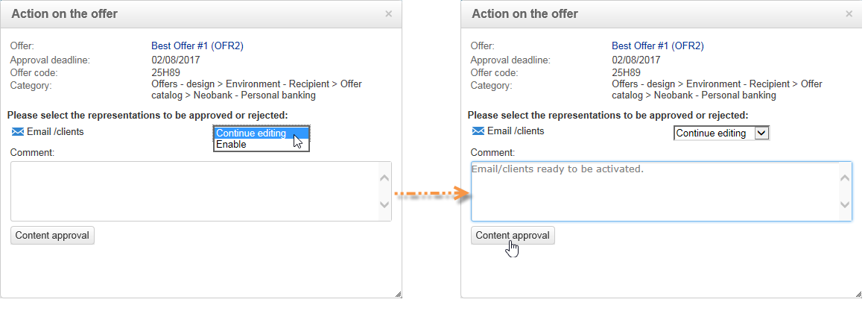Screen dimensions: 868x314
Task: Click scroll-up arrow of the empty comment box
Action: 384,178
